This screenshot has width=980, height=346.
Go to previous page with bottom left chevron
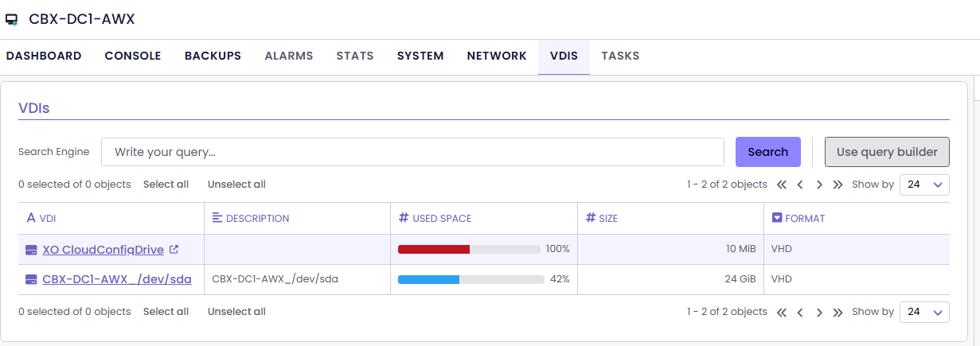[800, 313]
